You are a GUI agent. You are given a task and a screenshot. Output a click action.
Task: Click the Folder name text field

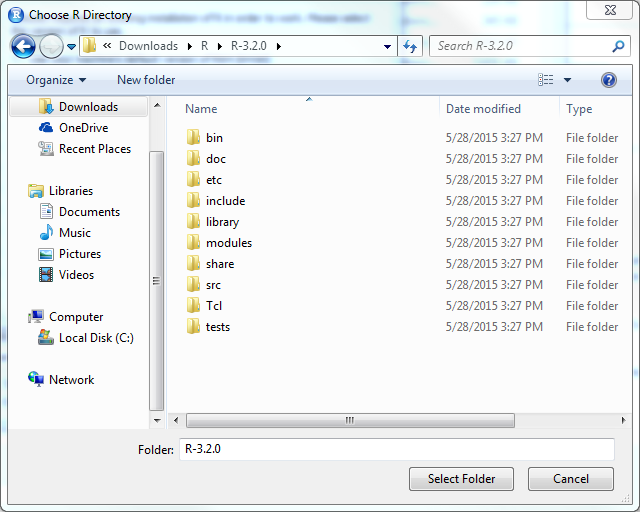396,449
